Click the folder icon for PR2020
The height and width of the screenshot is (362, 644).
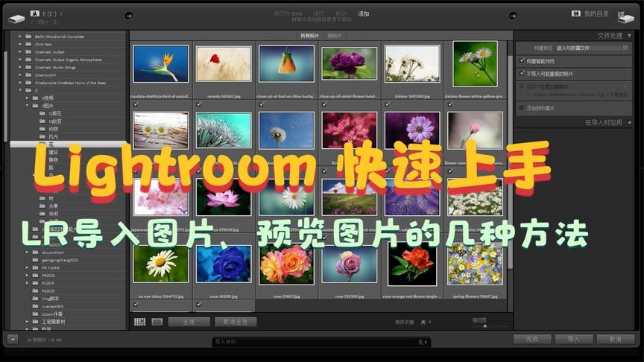(35, 276)
